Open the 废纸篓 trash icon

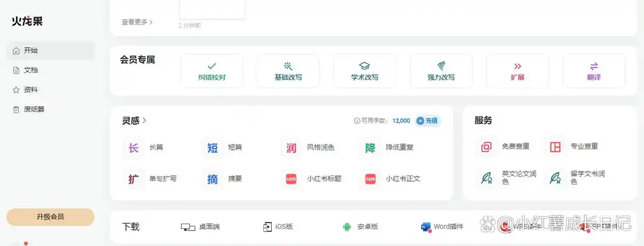coord(16,110)
